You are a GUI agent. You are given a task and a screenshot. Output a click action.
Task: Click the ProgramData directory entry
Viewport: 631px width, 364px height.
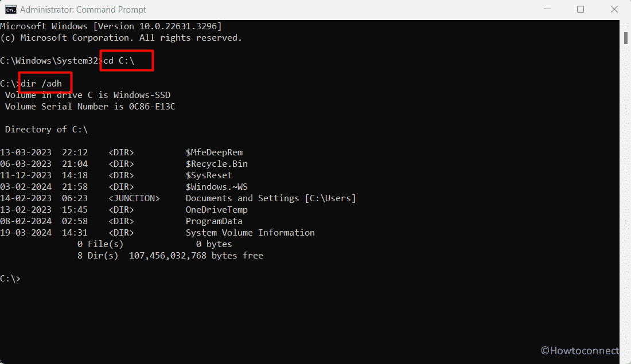coord(214,221)
